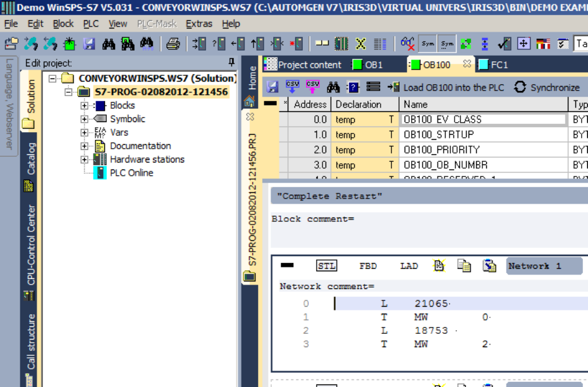
Task: Select the OB100_EV_CLASS name field
Action: pos(484,120)
